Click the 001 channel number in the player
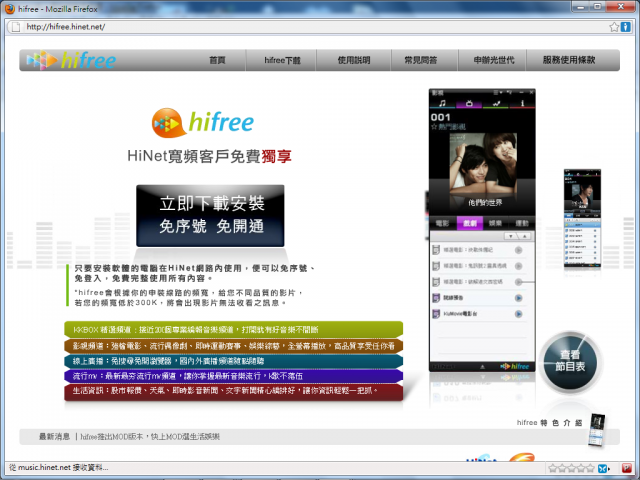The width and height of the screenshot is (640, 480). [x=440, y=118]
